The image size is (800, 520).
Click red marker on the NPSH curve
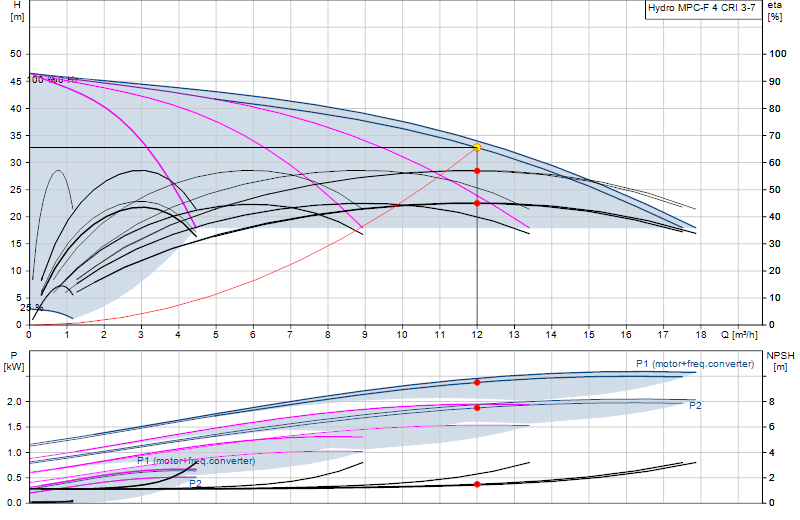[x=477, y=484]
